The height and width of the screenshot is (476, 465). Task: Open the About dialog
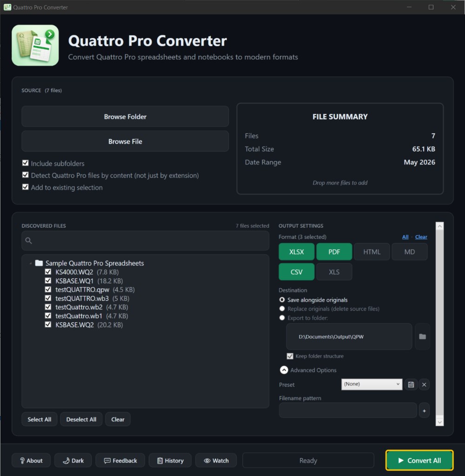31,461
